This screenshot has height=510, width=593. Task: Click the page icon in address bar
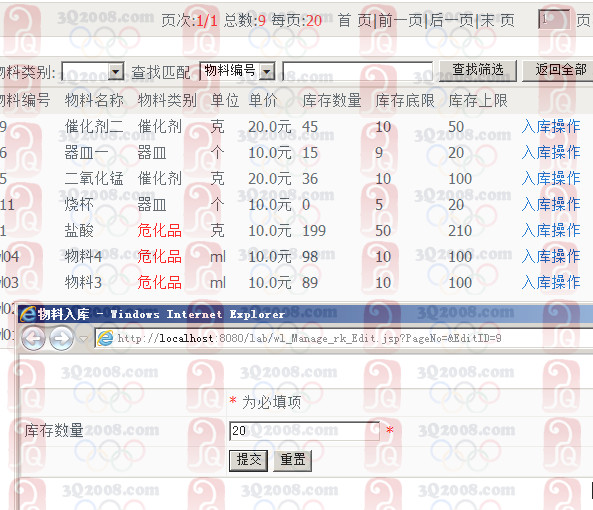105,338
